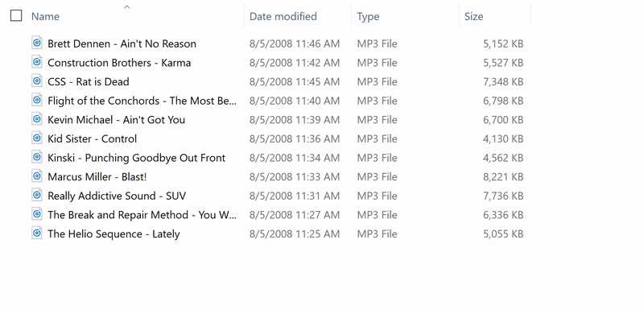Toggle the select-all checkbox in header
Screen dimensions: 644x314
(x=16, y=15)
